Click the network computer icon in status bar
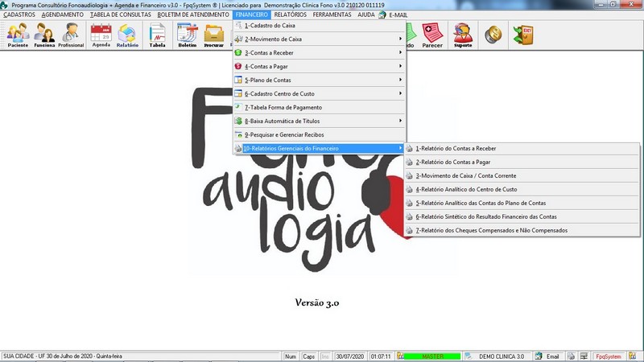Screen dimensions: 644x362 [584, 356]
